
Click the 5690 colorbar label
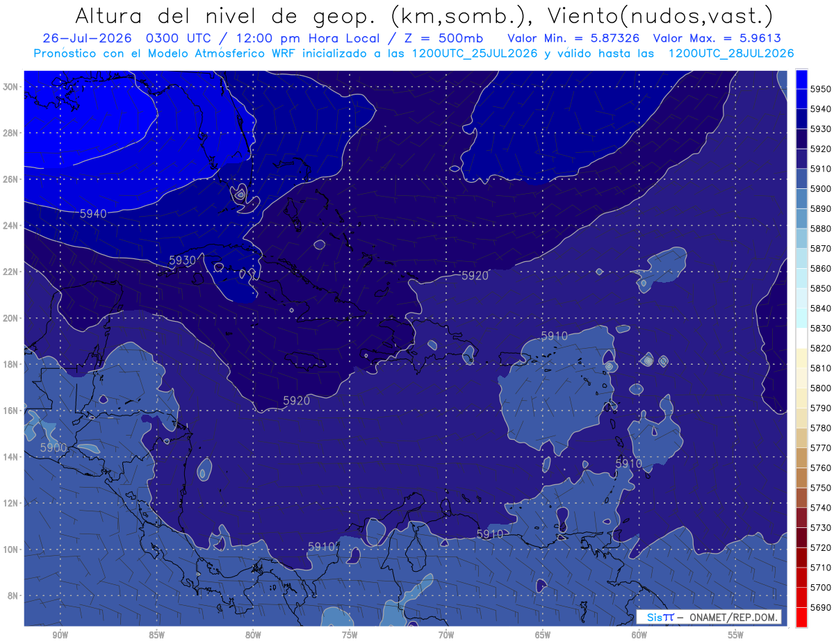[x=821, y=607]
